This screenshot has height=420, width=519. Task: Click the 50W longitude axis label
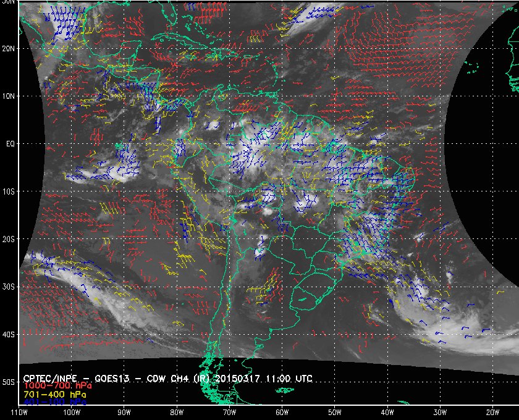335,413
